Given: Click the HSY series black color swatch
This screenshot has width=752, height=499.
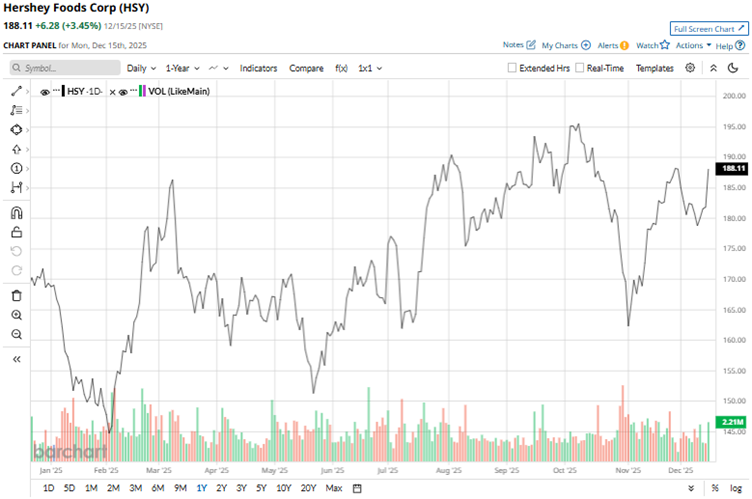Looking at the screenshot, I should click(63, 91).
